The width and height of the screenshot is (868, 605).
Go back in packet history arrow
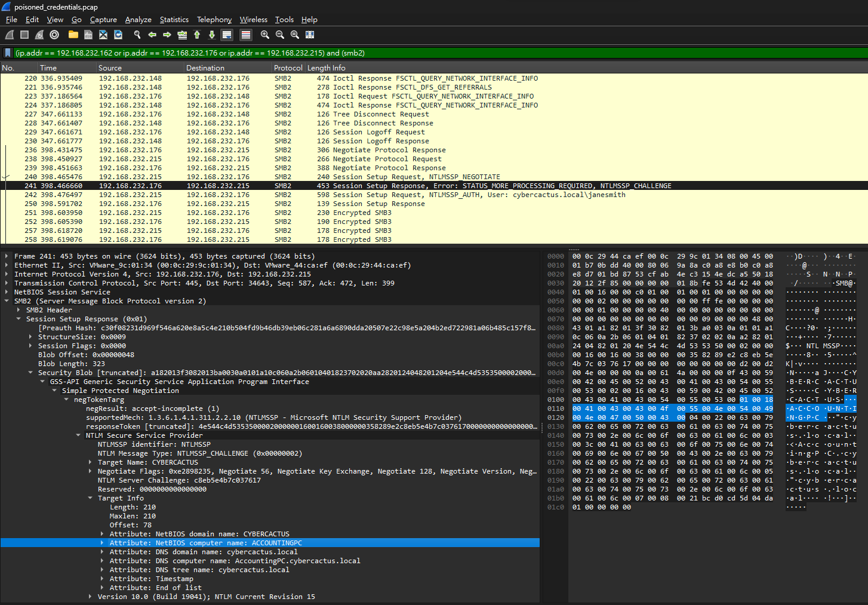click(x=152, y=35)
